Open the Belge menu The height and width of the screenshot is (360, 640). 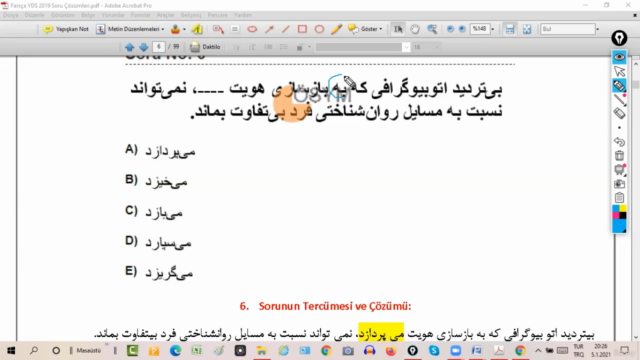[88, 15]
